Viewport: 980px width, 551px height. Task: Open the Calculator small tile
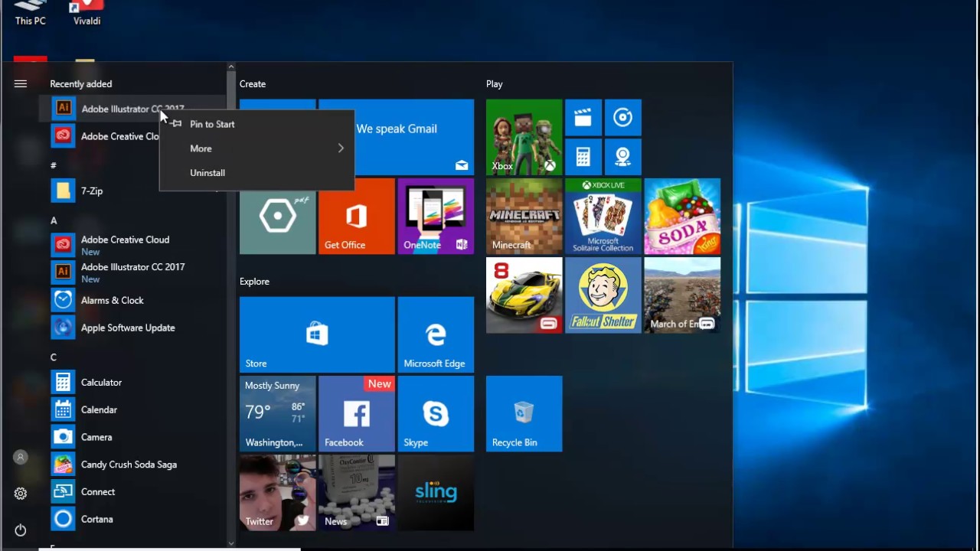[583, 157]
